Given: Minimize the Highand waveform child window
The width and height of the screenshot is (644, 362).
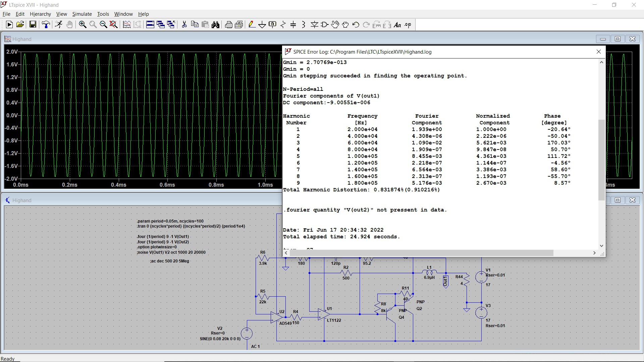Looking at the screenshot, I should click(x=603, y=39).
